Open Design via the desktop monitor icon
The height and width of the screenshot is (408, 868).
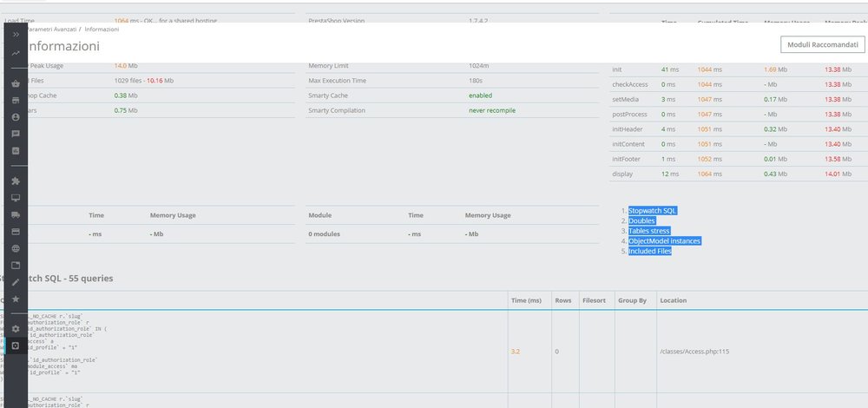point(16,198)
